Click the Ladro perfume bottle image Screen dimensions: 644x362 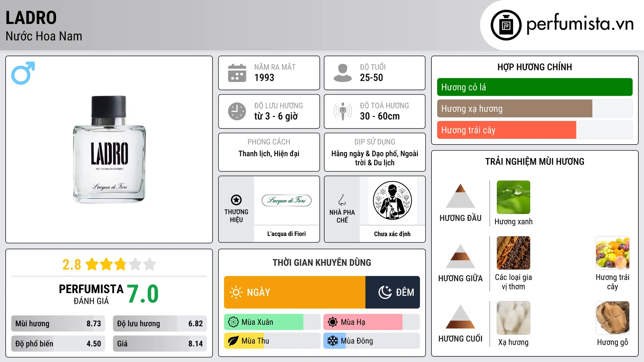pos(109,149)
